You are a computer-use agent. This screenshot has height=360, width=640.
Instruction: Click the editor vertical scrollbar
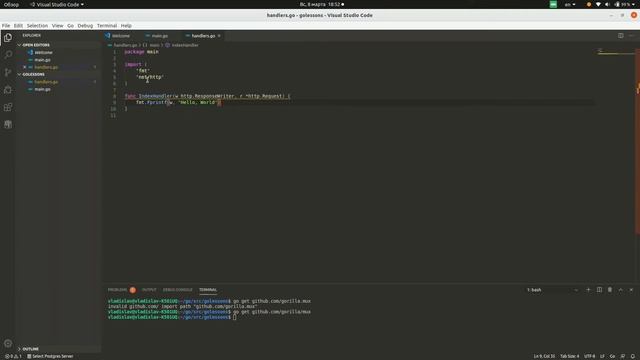(x=637, y=141)
